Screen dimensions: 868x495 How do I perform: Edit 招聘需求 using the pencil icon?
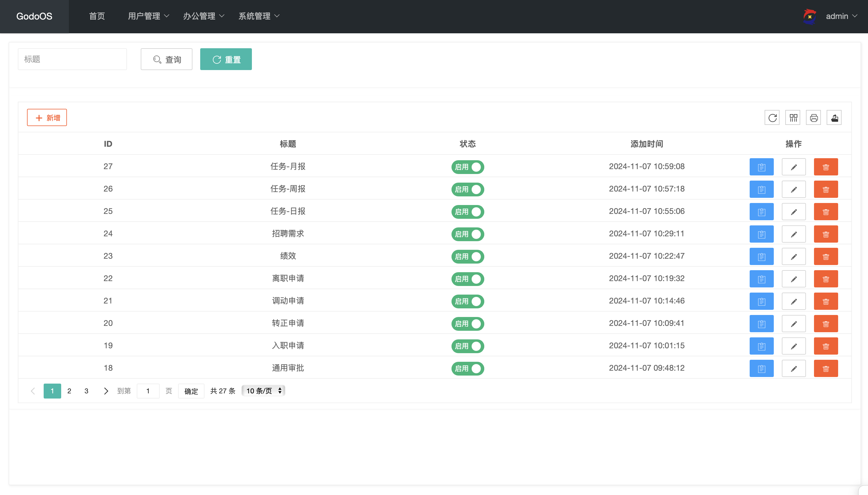pyautogui.click(x=794, y=234)
